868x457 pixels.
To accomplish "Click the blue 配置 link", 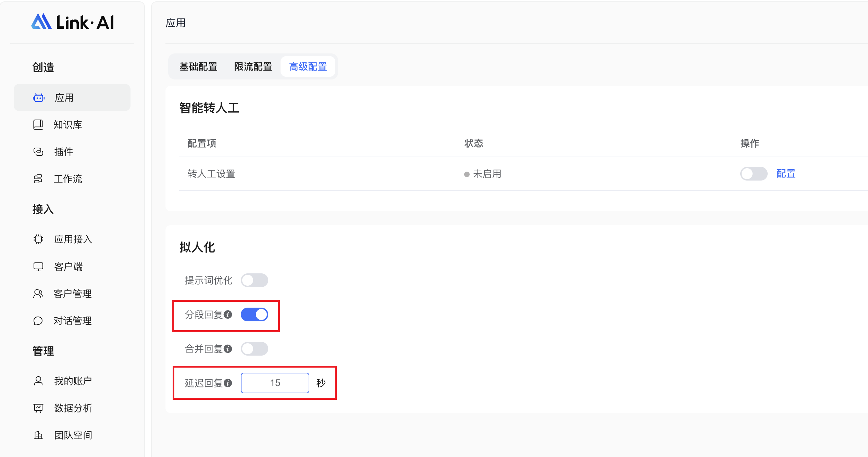I will click(x=786, y=174).
